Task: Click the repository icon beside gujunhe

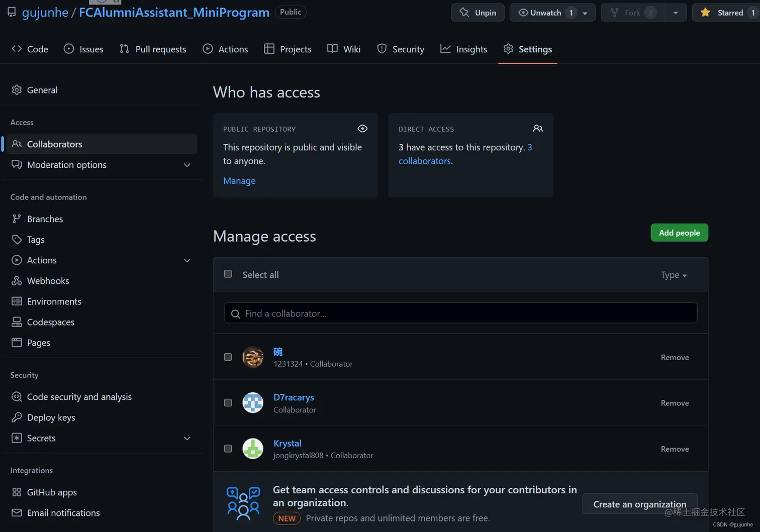Action: [12, 12]
